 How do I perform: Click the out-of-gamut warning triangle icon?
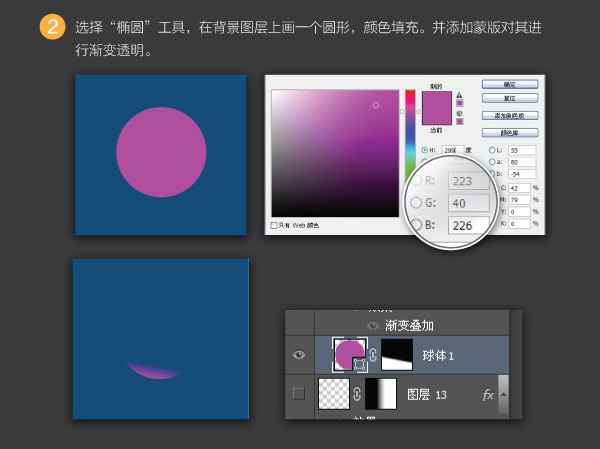tap(459, 95)
